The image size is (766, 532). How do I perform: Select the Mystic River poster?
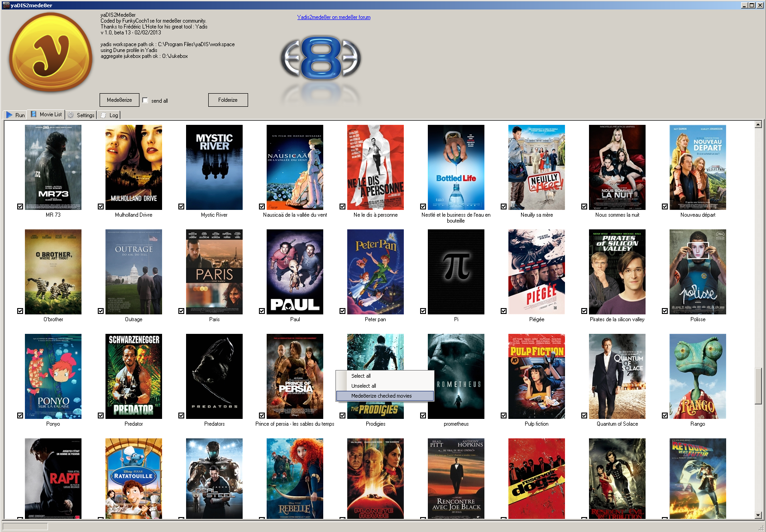[x=214, y=167]
